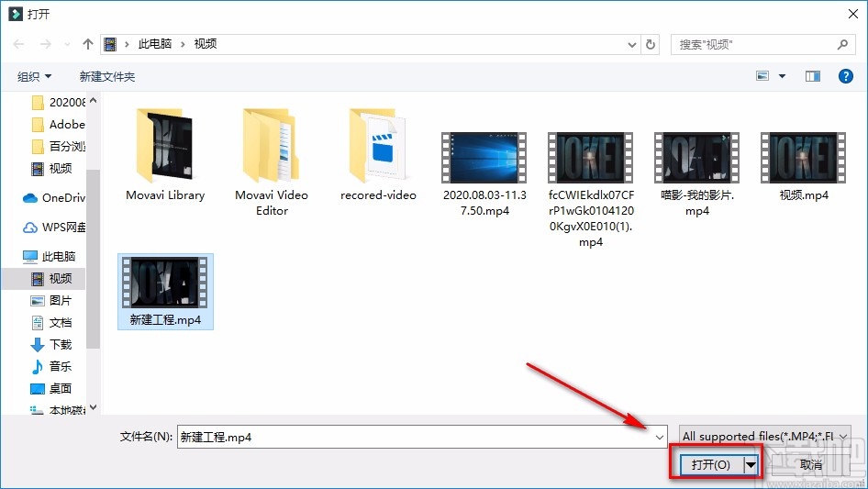The image size is (868, 489).
Task: Open the All supported files type dropdown
Action: click(765, 437)
